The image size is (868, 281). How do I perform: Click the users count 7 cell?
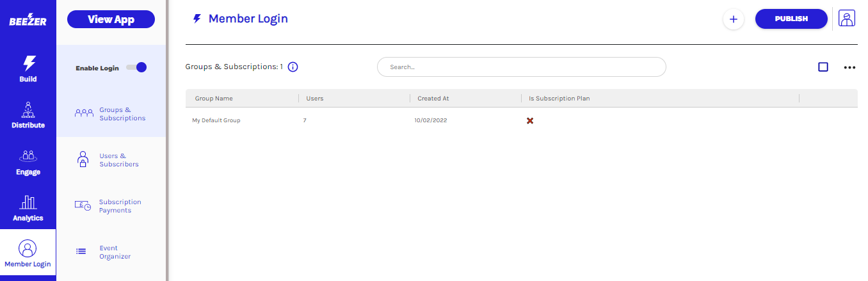click(x=305, y=120)
